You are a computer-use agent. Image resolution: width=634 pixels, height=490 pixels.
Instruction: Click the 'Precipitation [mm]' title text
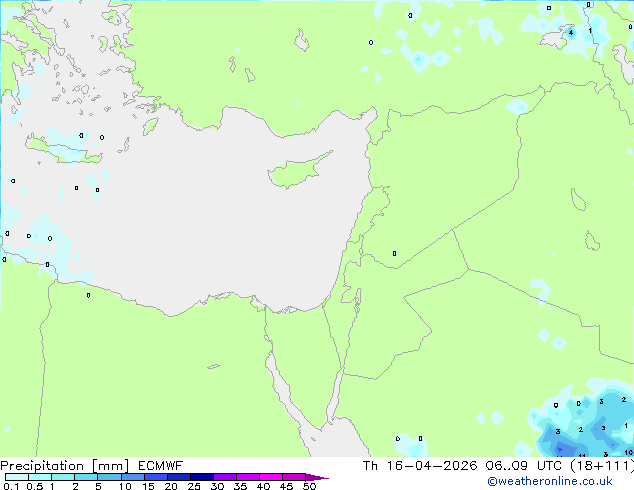click(65, 466)
